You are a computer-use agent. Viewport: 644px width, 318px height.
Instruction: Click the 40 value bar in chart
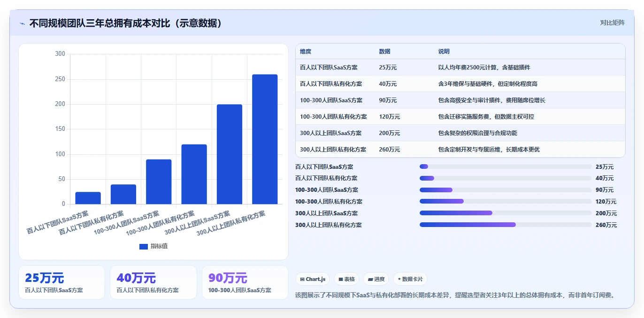(123, 194)
